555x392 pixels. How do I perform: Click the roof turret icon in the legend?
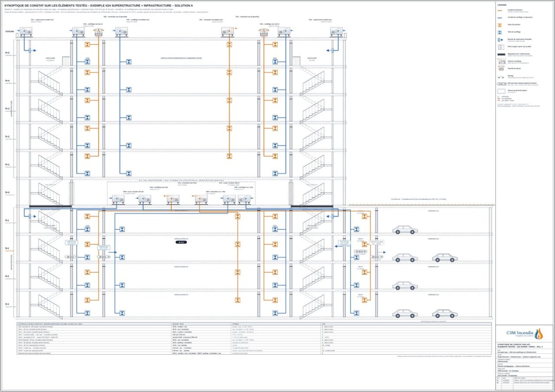pyautogui.click(x=501, y=68)
